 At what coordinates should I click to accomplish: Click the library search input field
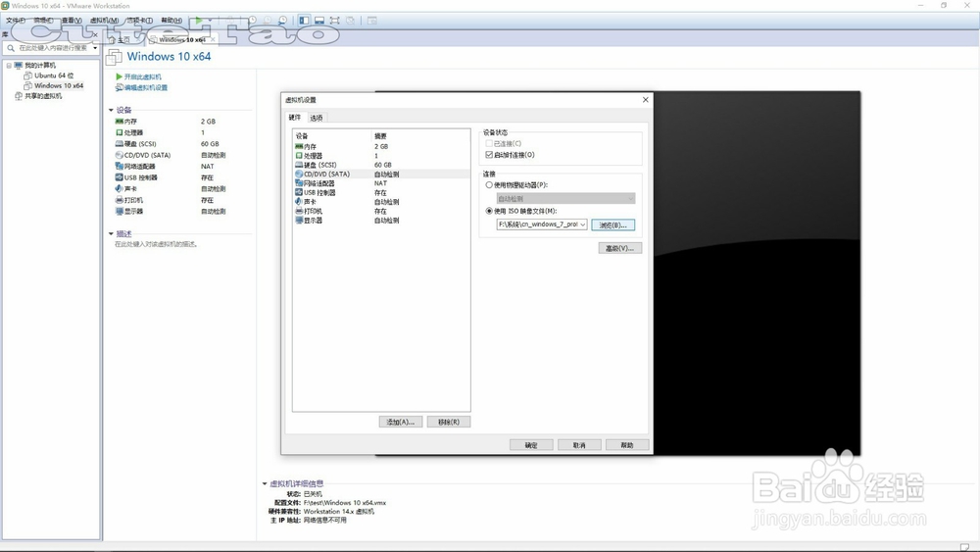tap(53, 48)
